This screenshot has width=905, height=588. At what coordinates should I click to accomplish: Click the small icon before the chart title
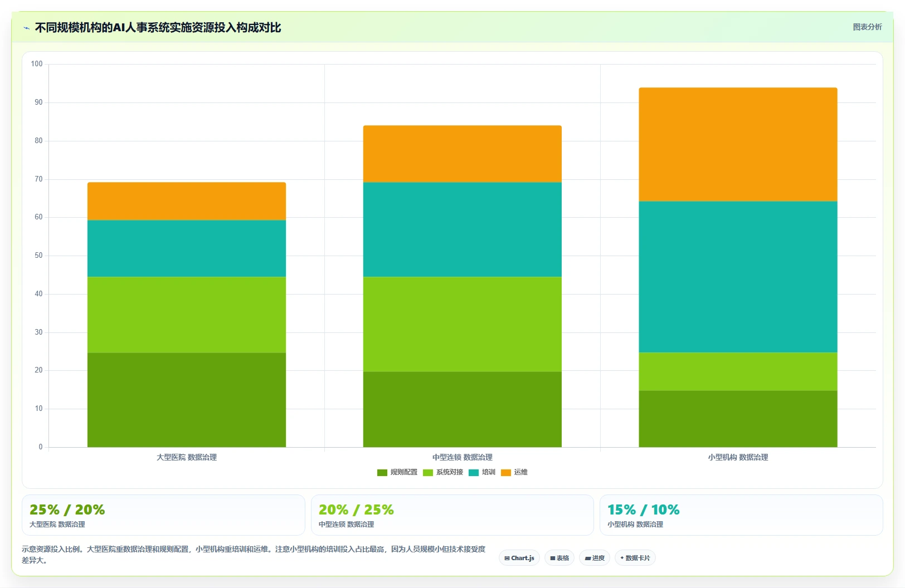26,28
